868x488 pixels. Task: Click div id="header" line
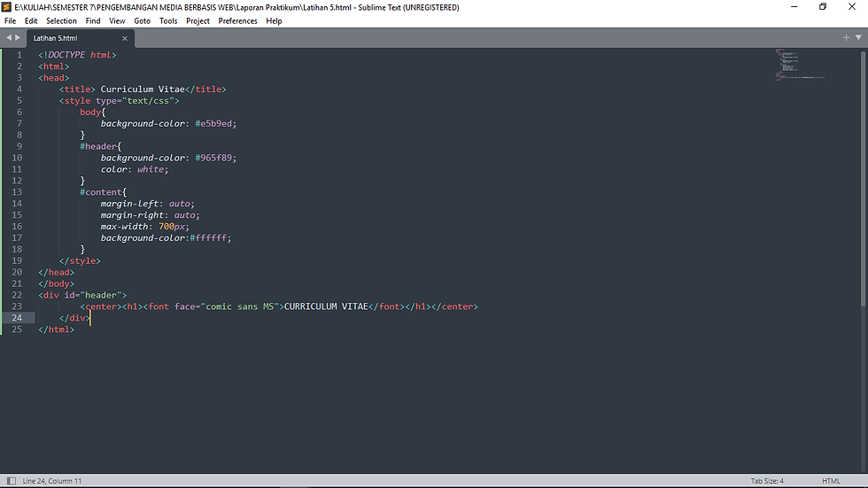click(x=82, y=295)
